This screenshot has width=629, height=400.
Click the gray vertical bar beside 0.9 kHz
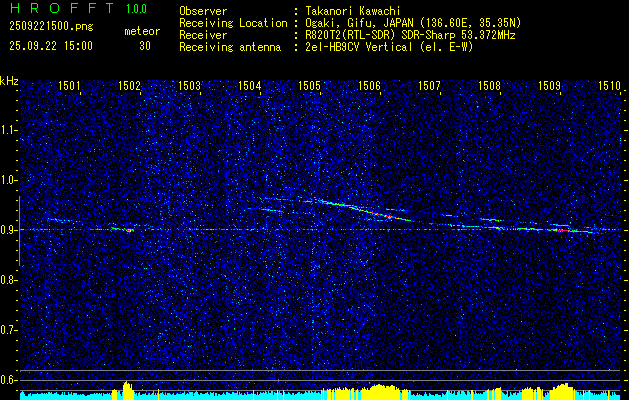coord(19,231)
